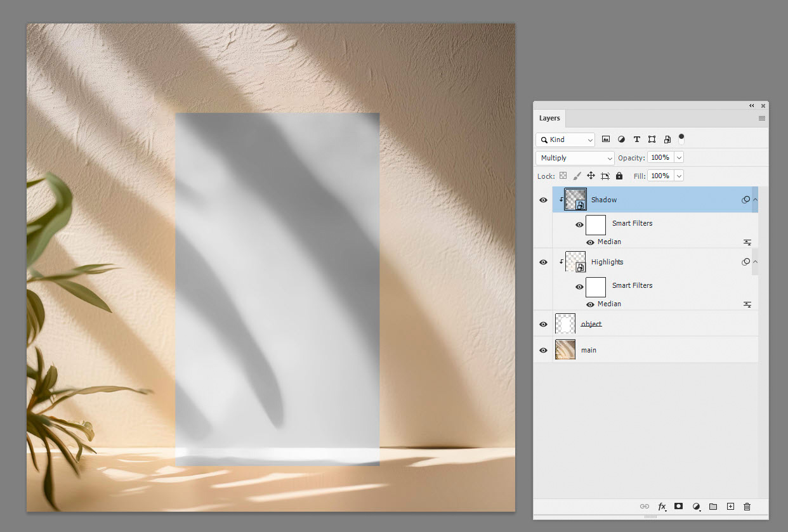Open the Opacity percentage dropdown
Image resolution: width=788 pixels, height=532 pixels.
678,157
